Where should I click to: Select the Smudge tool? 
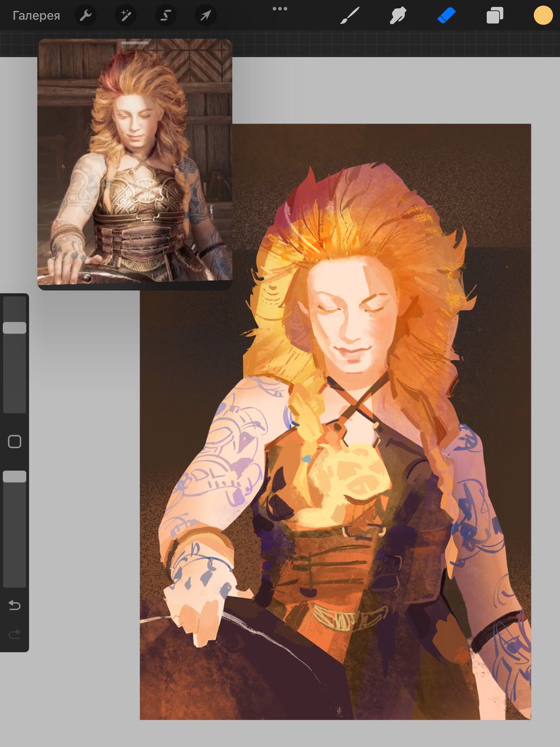(398, 16)
